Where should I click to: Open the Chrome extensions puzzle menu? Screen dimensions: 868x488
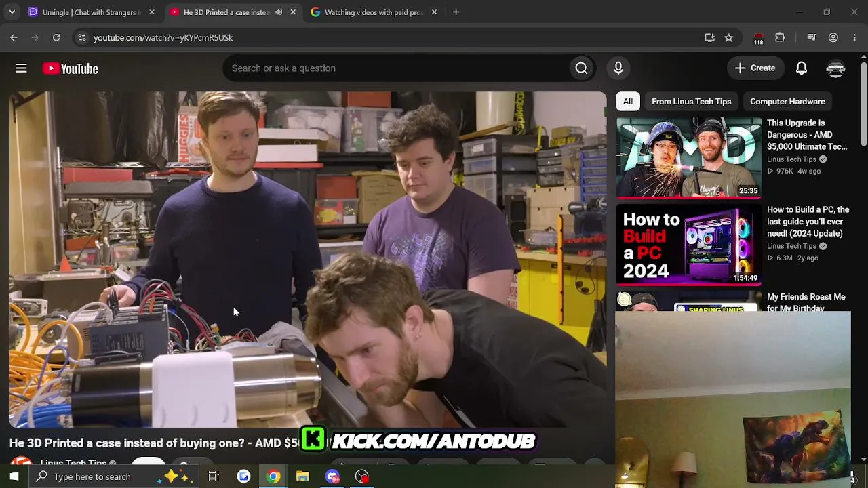pos(780,37)
